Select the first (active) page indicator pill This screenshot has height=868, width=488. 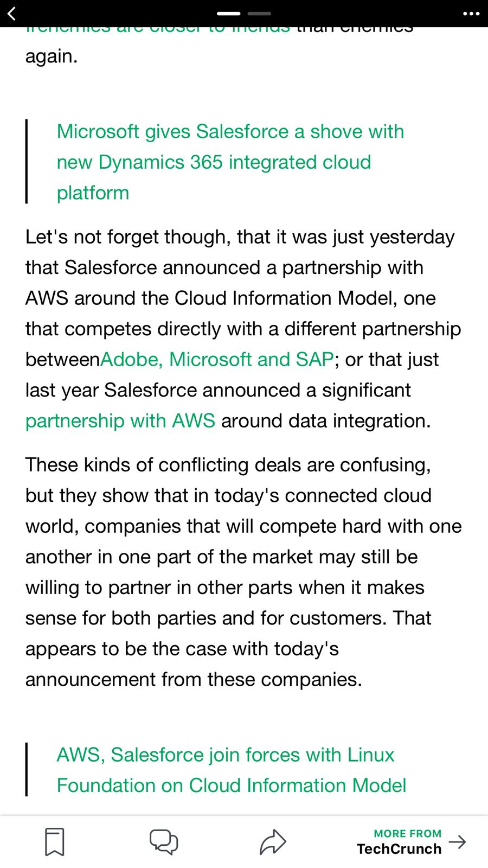coord(228,13)
